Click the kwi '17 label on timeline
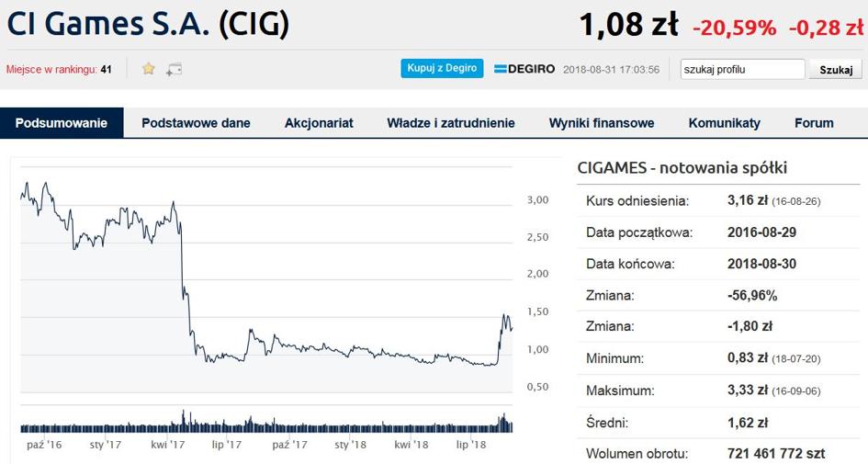Image resolution: width=868 pixels, height=464 pixels. pos(168,445)
